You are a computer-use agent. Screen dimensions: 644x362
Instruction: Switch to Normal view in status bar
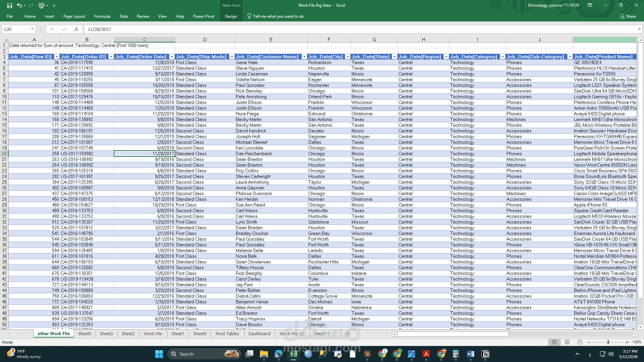(x=554, y=342)
